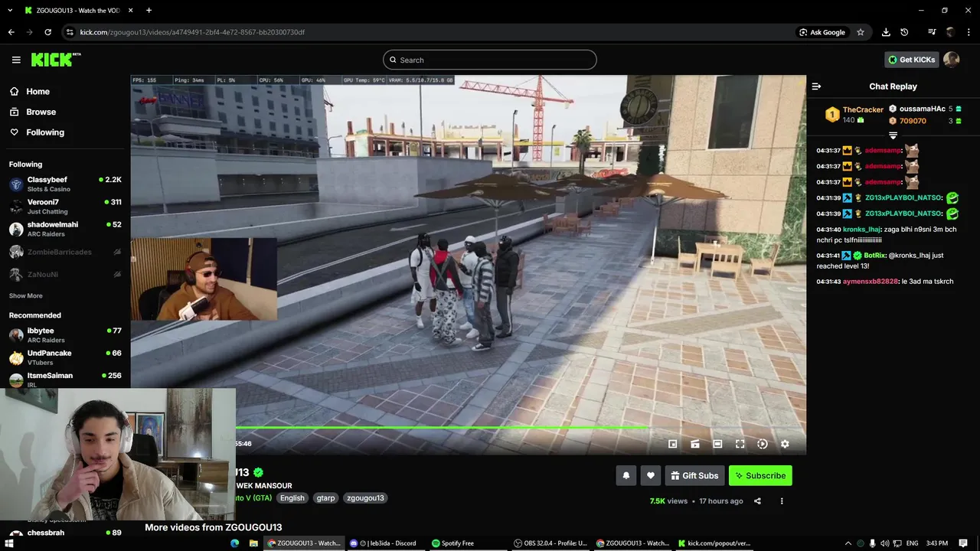The image size is (980, 551).
Task: Reload the browser page
Action: (x=47, y=32)
